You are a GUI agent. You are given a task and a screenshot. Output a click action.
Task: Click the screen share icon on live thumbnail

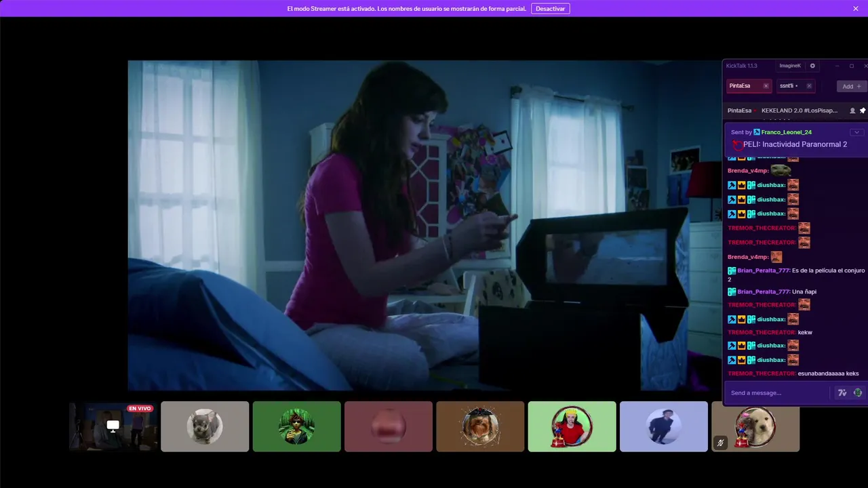point(113,426)
